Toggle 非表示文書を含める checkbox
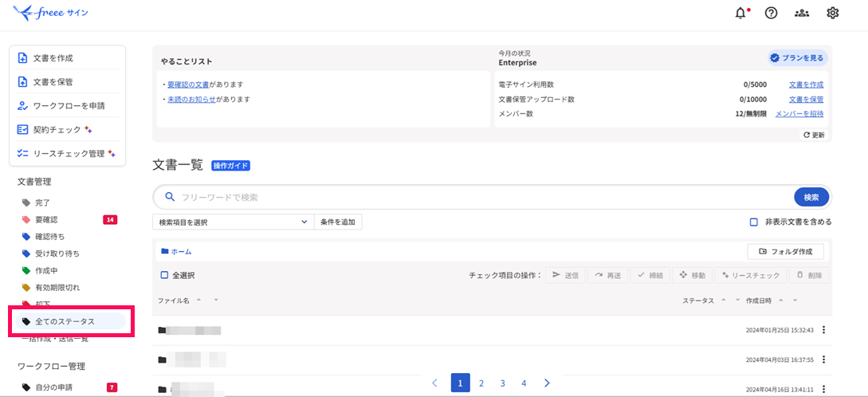The image size is (868, 397). click(753, 222)
